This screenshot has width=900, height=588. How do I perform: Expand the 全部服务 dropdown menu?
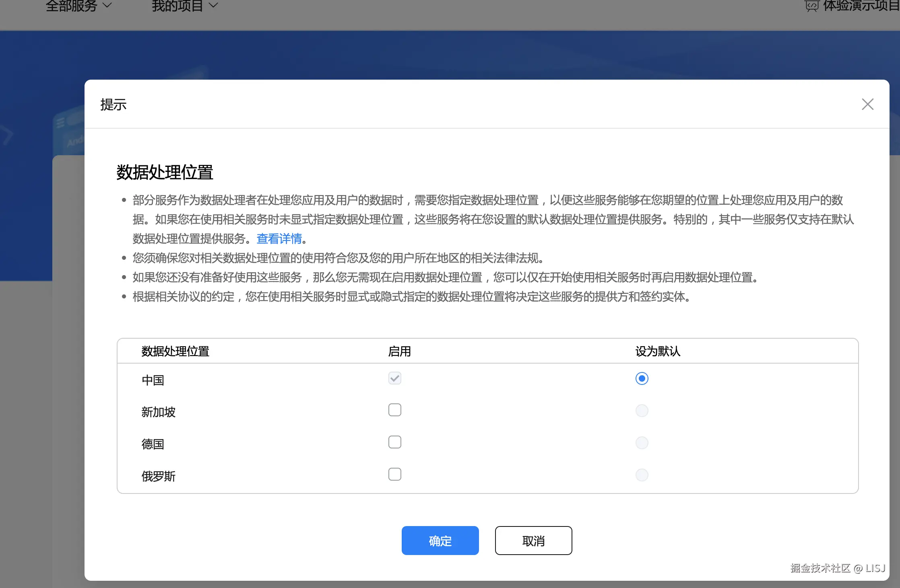coord(72,6)
